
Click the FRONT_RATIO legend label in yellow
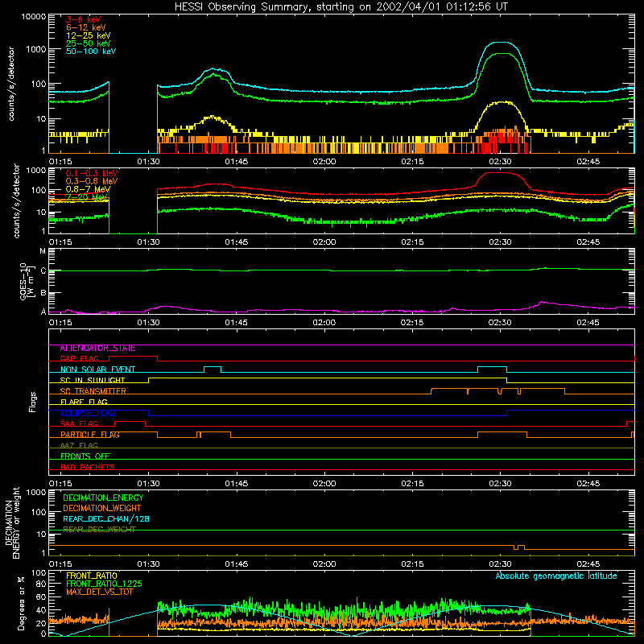[x=92, y=576]
